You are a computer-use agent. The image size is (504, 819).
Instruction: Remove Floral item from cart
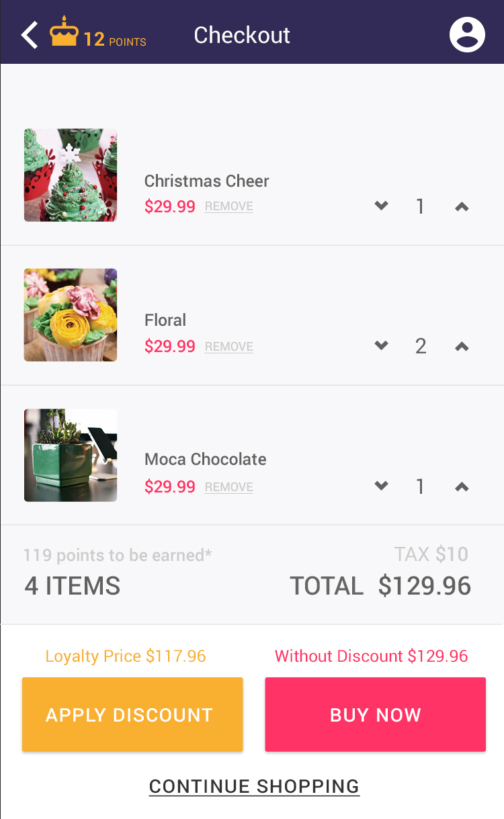pos(229,347)
